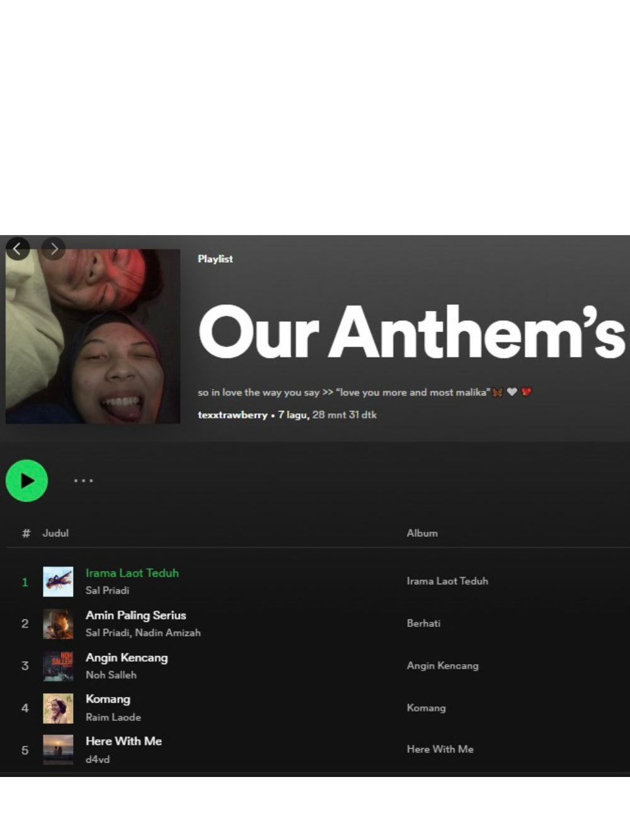This screenshot has height=840, width=630.
Task: Open artist Noh Salleh
Action: [111, 675]
